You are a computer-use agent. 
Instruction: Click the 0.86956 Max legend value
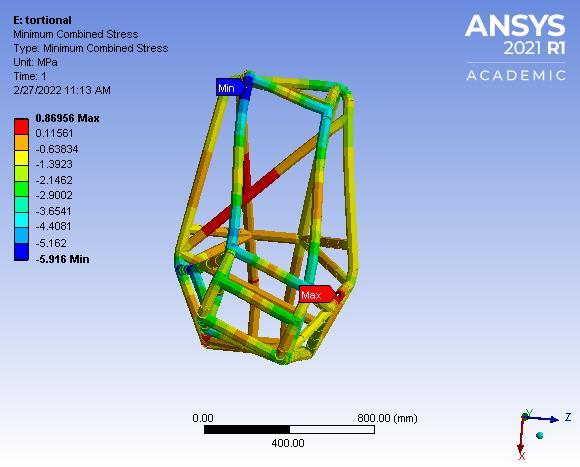pos(67,118)
